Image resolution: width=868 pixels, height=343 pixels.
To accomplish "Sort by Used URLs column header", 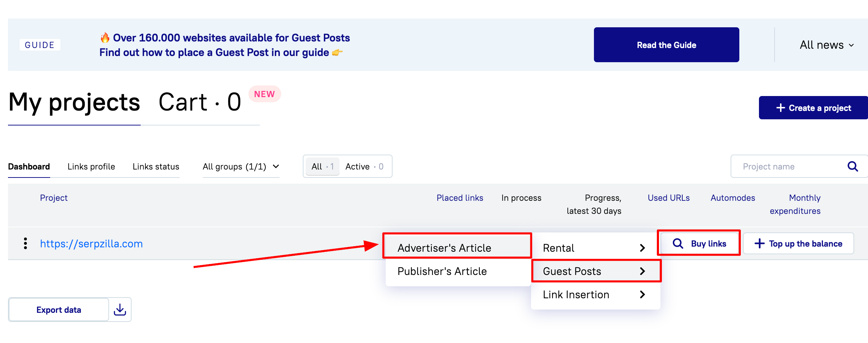I will [x=668, y=198].
